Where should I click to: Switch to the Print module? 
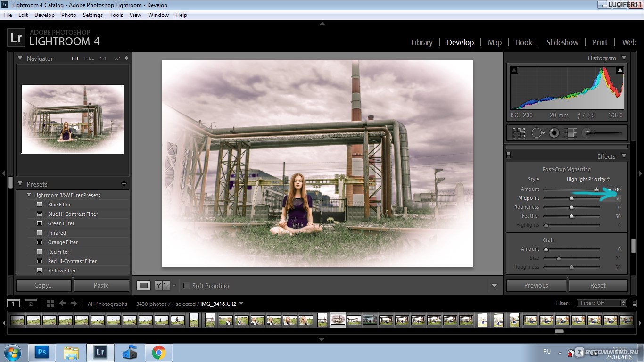coord(600,42)
